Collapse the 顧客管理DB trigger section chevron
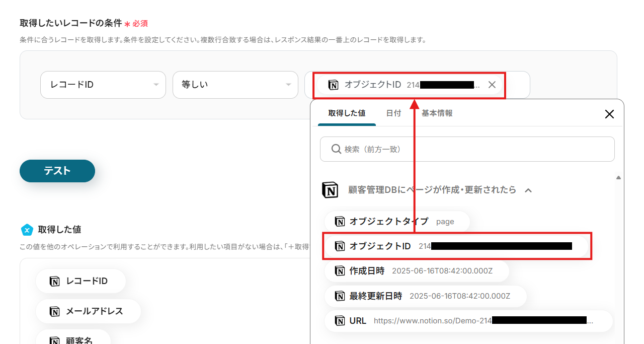 click(528, 190)
